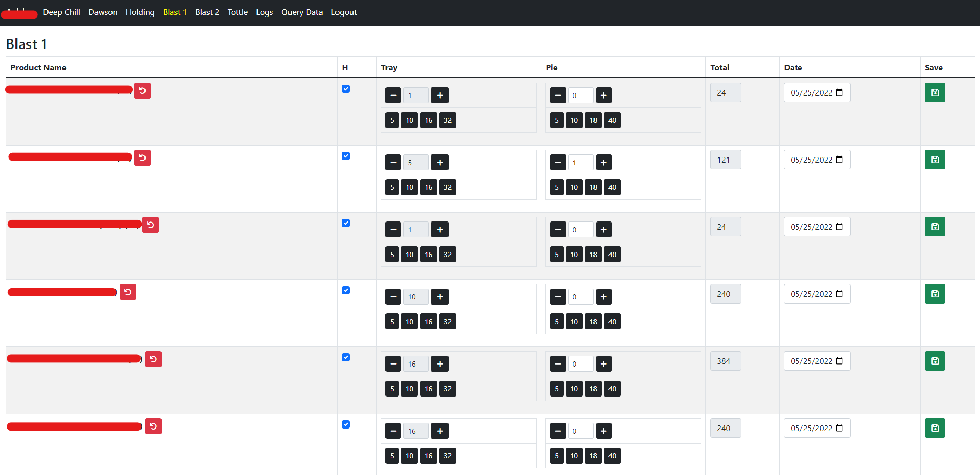Click the Tray quantity input on the fourth row
The image size is (980, 475).
pos(415,296)
